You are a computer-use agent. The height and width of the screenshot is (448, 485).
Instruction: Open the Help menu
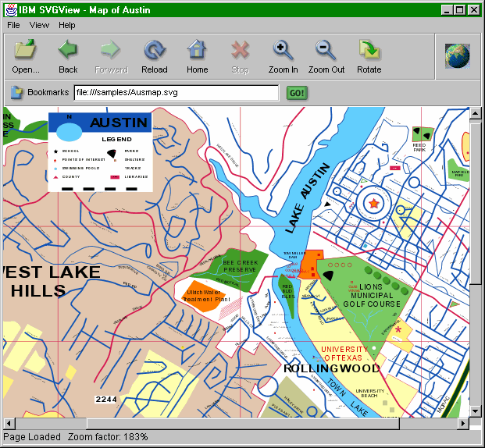[67, 25]
